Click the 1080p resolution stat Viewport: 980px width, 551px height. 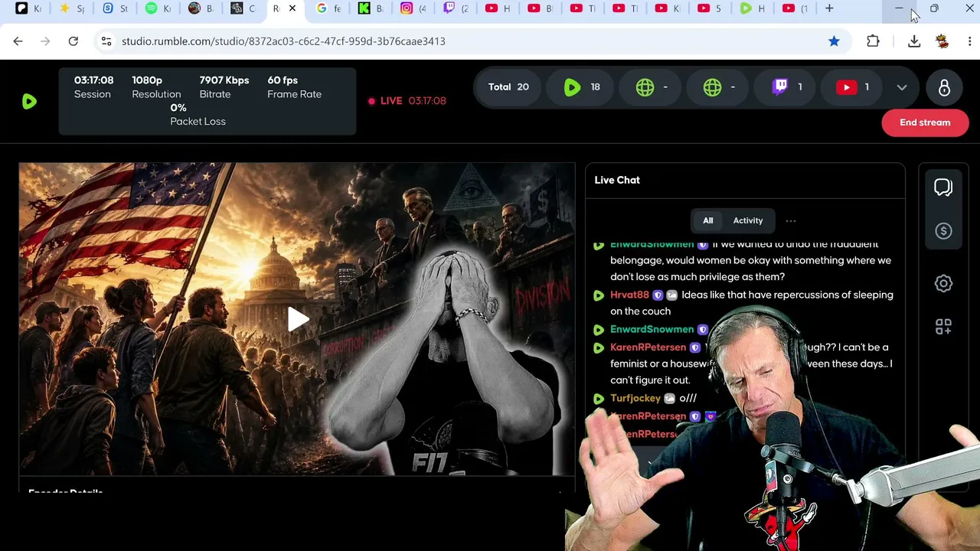(x=156, y=86)
